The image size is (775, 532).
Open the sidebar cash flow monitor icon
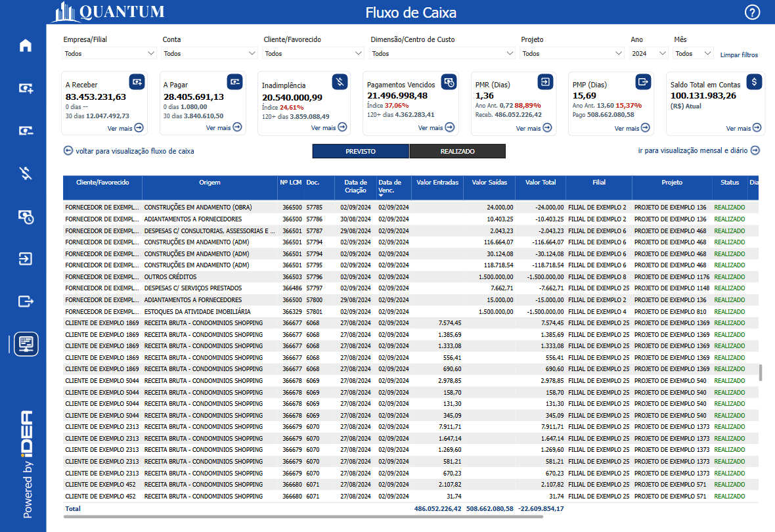26,344
